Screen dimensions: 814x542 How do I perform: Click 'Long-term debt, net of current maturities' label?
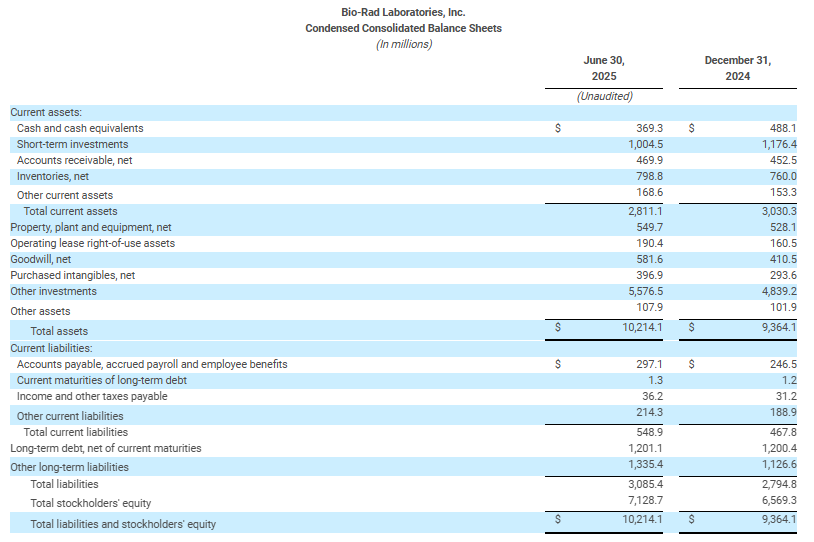pyautogui.click(x=105, y=449)
